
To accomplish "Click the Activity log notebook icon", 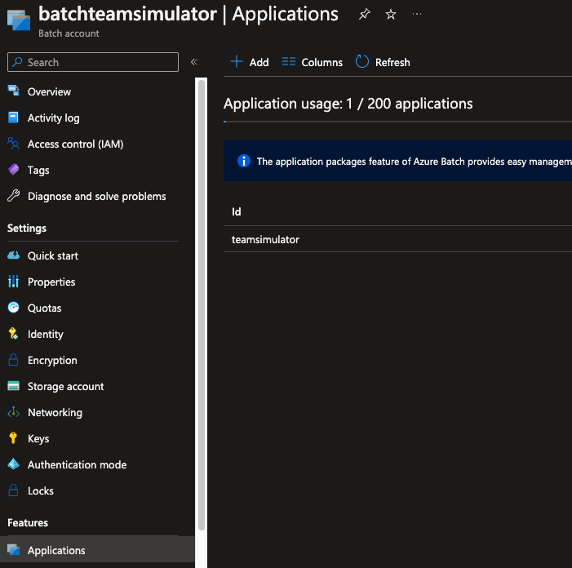I will (13, 117).
